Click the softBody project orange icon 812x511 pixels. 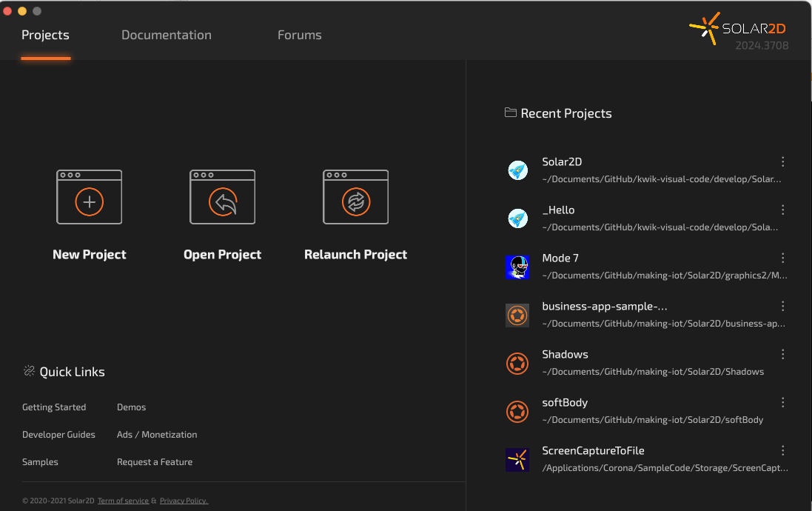[517, 412]
